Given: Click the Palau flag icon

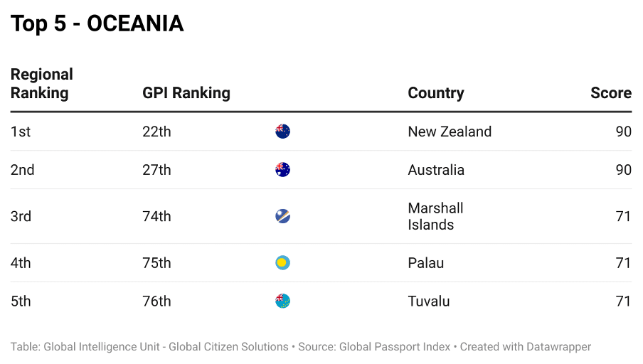Looking at the screenshot, I should pos(282,263).
